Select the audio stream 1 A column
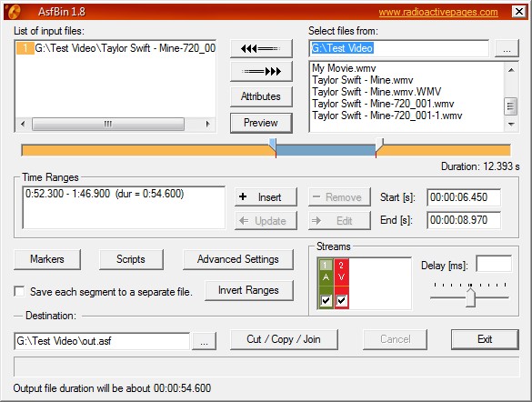 (326, 284)
